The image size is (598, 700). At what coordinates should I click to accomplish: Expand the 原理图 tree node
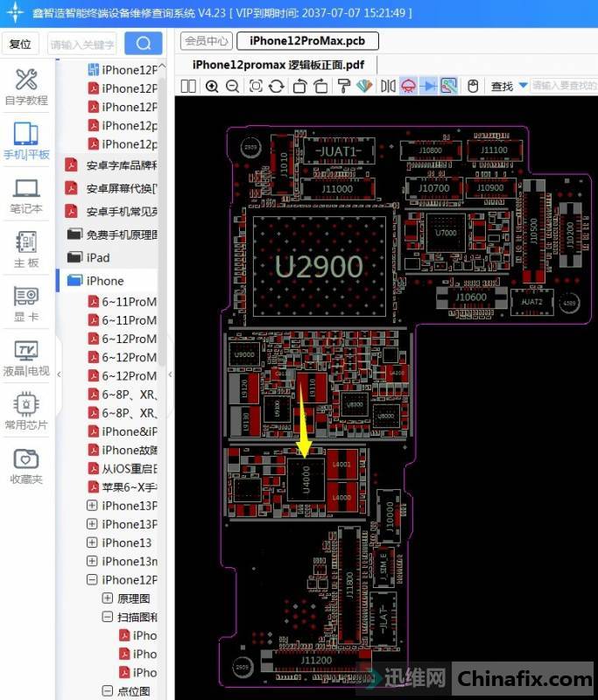108,598
